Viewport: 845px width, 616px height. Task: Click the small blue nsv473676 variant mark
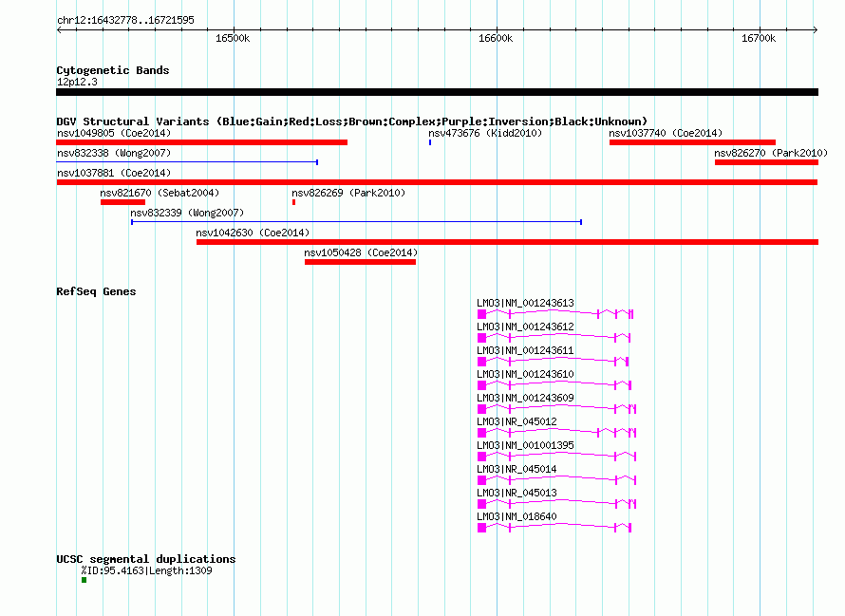tap(430, 142)
